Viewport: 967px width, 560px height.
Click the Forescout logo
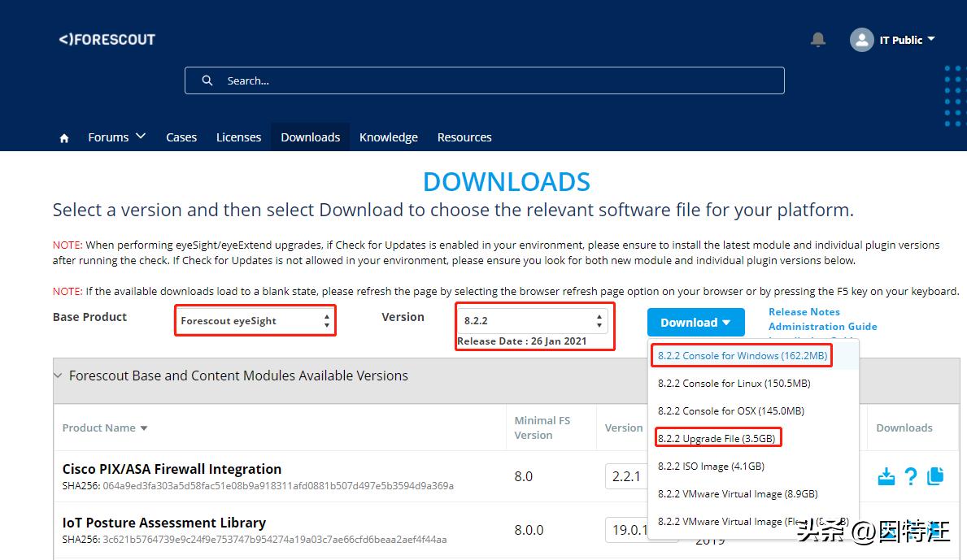[107, 39]
